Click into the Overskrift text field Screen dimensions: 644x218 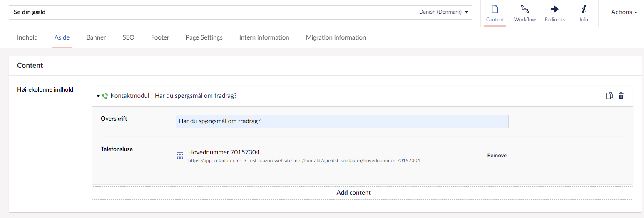(x=342, y=121)
